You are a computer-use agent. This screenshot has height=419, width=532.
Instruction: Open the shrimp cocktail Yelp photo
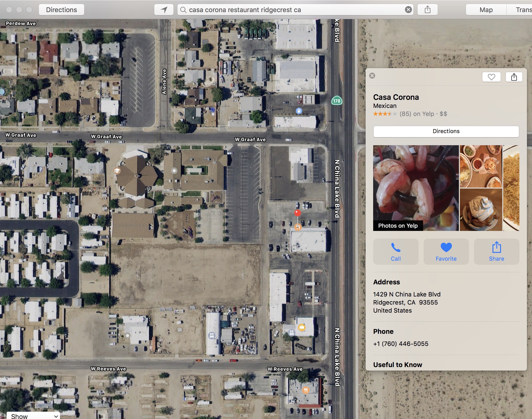[416, 188]
